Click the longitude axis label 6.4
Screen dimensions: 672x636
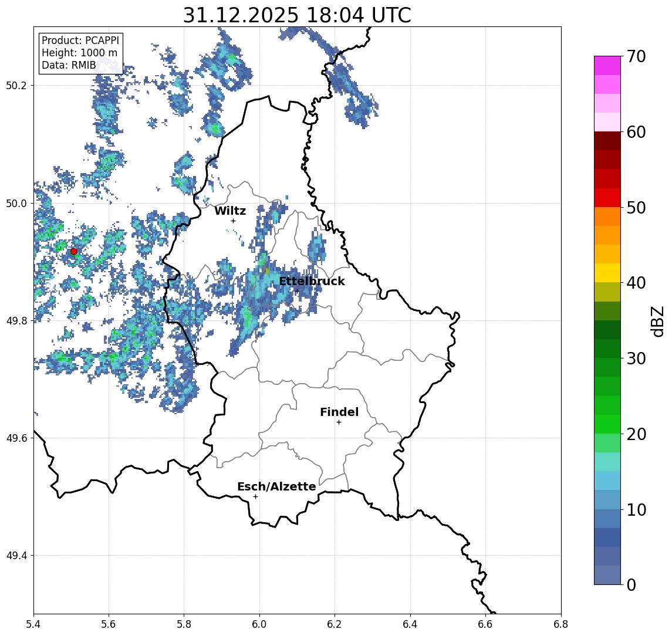click(x=410, y=624)
